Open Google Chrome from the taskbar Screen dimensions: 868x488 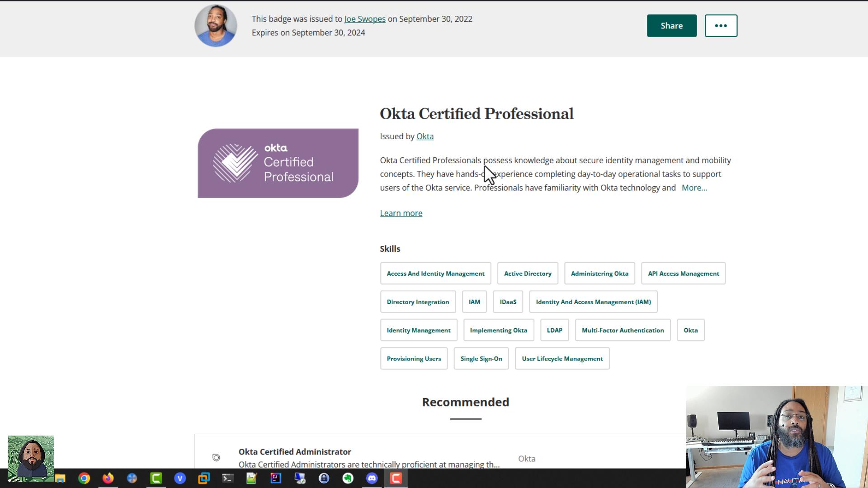(84, 478)
